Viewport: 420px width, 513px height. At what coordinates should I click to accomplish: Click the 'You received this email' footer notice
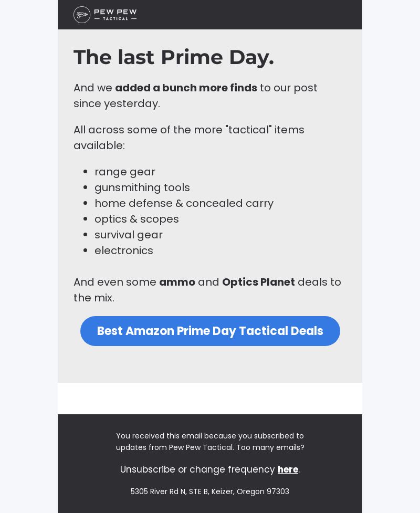coord(210,442)
